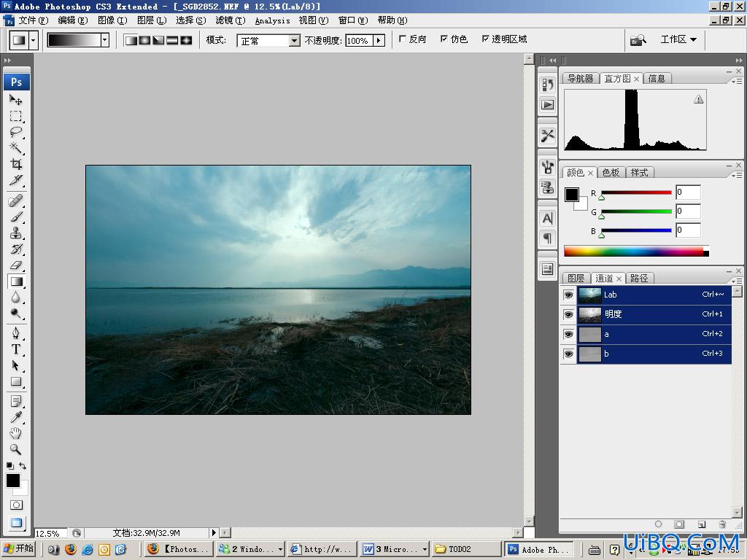The width and height of the screenshot is (747, 560).
Task: Open the status bar info arrow
Action: click(x=214, y=533)
